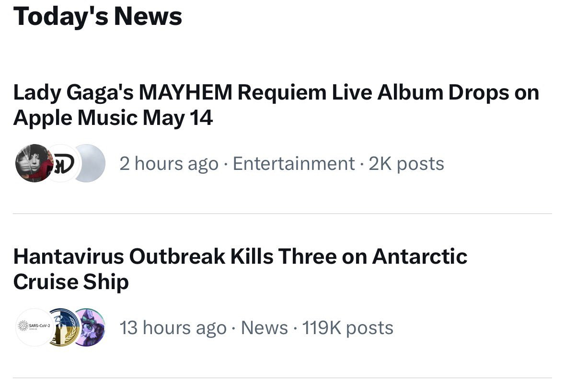Open the Lady Gaga MAYHEM Requiem headline

[x=276, y=105]
